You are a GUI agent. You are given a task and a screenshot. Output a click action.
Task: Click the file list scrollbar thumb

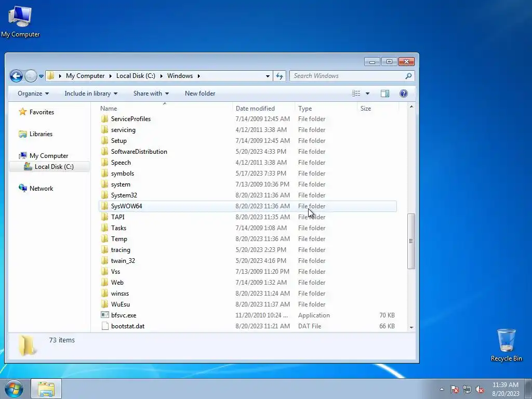(x=411, y=241)
